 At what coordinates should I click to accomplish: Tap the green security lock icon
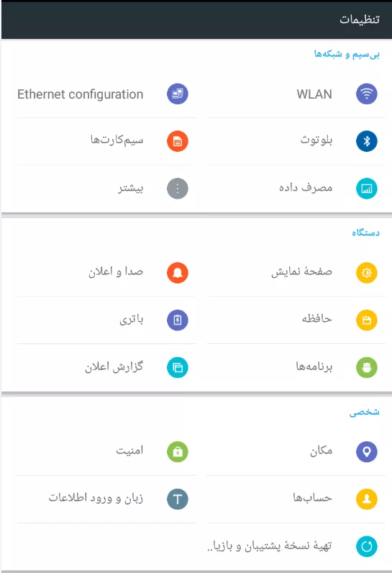pos(178,451)
